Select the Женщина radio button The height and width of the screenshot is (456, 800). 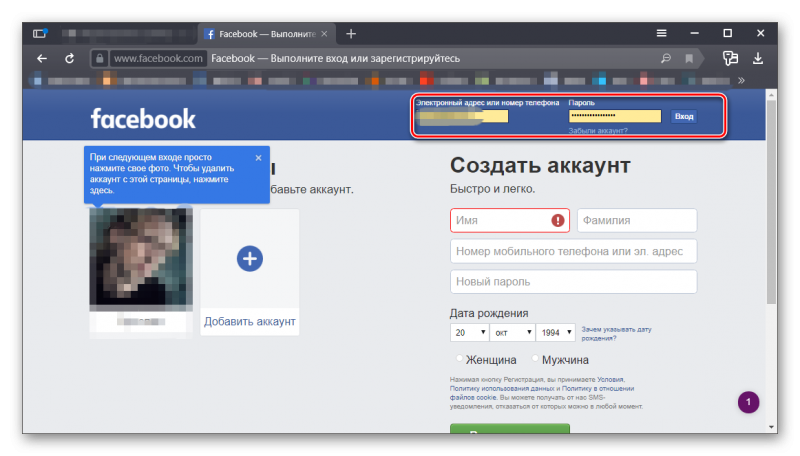pyautogui.click(x=459, y=359)
